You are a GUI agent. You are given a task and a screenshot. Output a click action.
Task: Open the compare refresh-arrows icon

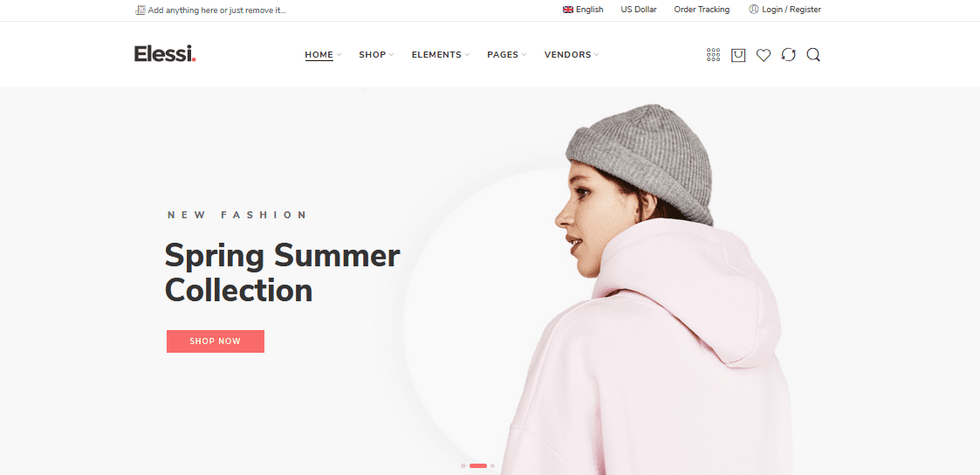click(789, 55)
